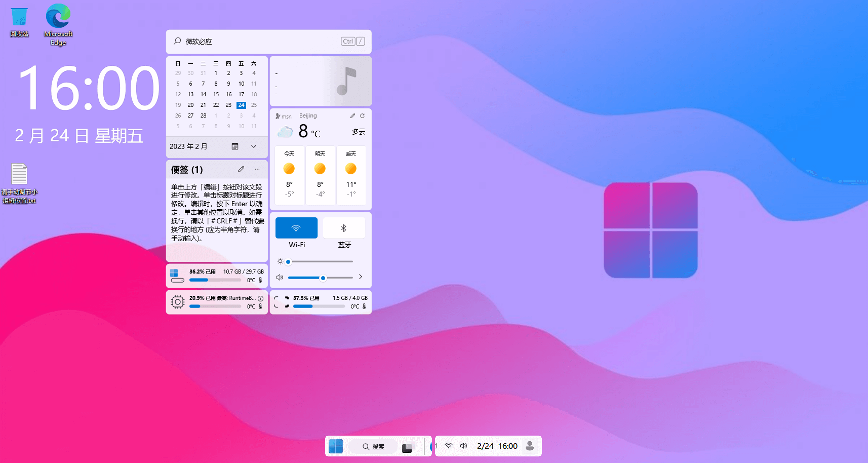This screenshot has width=868, height=463.
Task: Mute using the volume speaker icon
Action: tap(280, 278)
